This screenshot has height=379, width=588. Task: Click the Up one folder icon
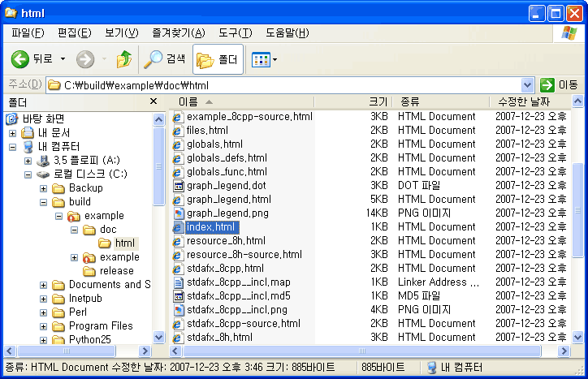tap(123, 59)
